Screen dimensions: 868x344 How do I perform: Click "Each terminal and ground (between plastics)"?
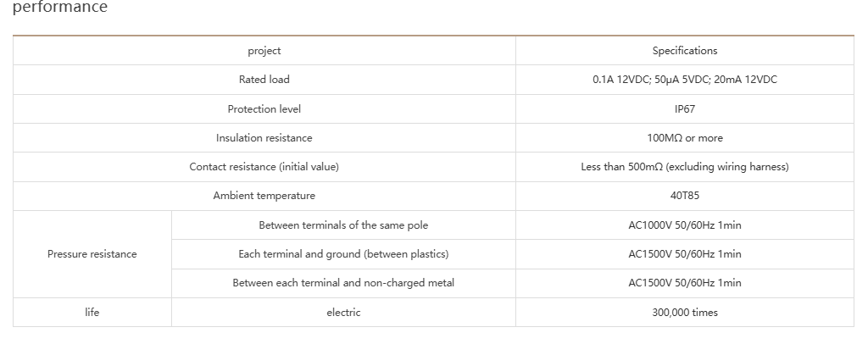[x=343, y=254]
